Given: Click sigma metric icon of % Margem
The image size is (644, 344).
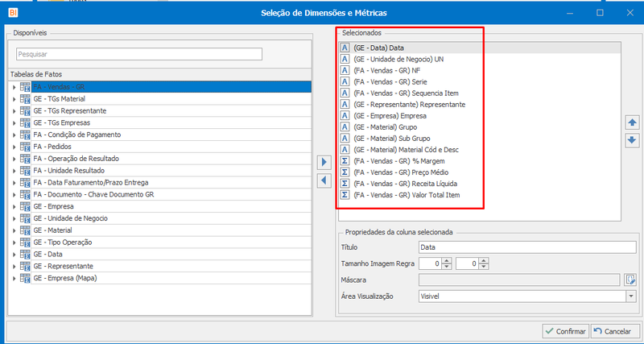Looking at the screenshot, I should pyautogui.click(x=345, y=161).
